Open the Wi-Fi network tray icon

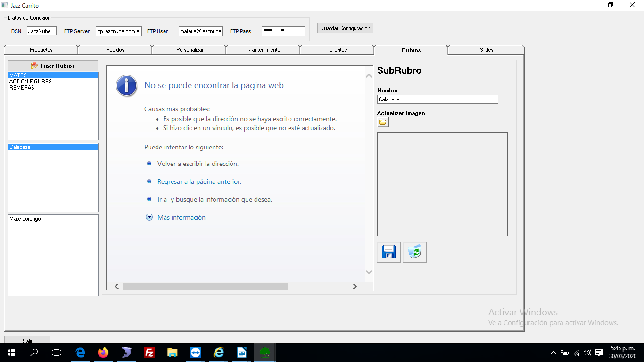tap(577, 353)
